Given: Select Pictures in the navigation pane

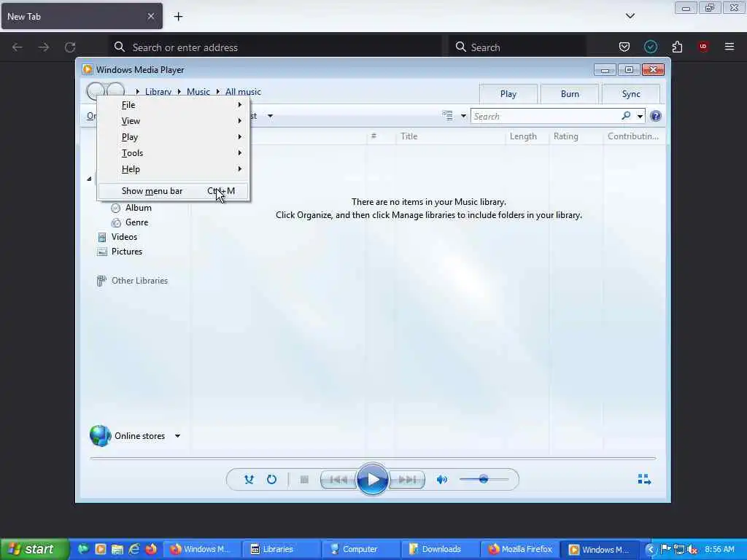Looking at the screenshot, I should [127, 252].
